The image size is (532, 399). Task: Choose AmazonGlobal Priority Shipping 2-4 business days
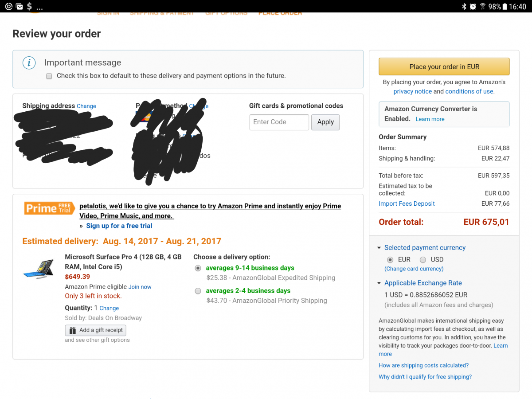198,291
